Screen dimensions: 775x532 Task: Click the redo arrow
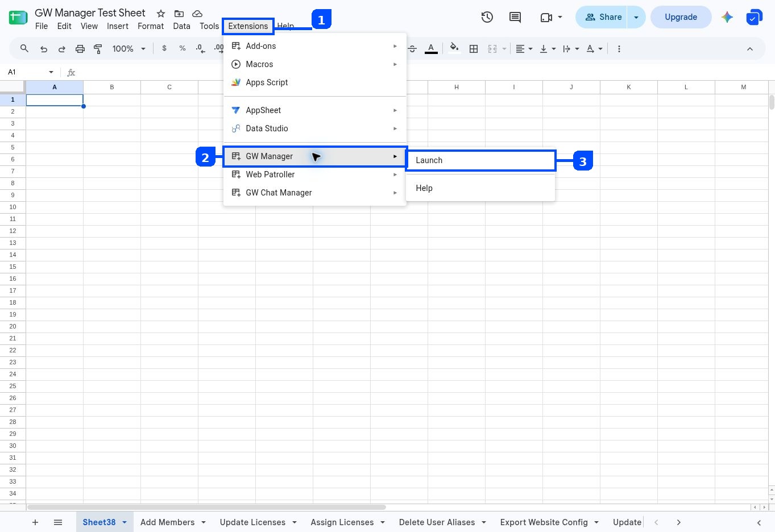point(62,49)
